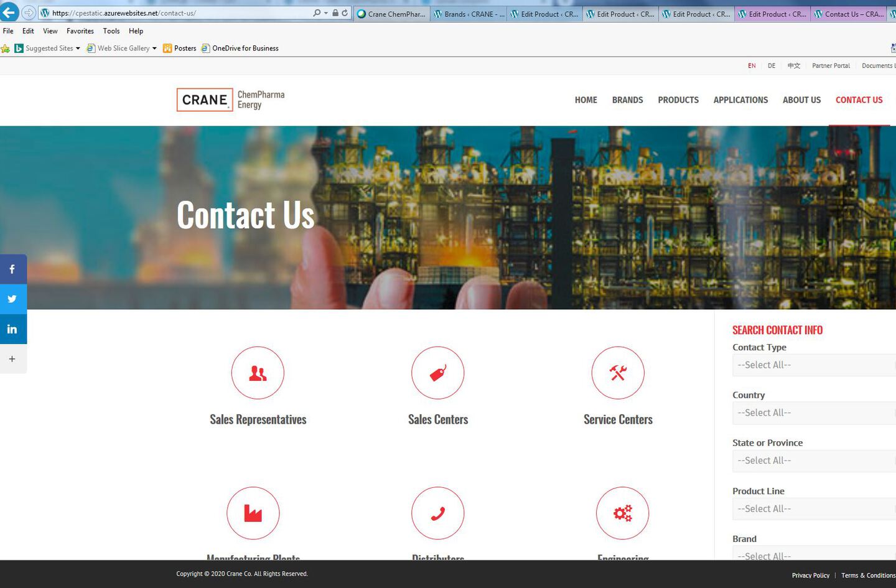Open the State or Province dropdown
Image resolution: width=896 pixels, height=588 pixels.
[813, 461]
